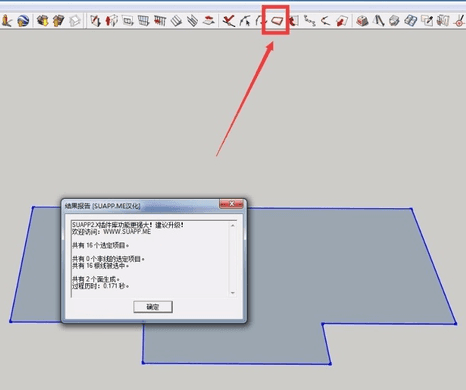The height and width of the screenshot is (390, 466).
Task: Click the 确定 button in the result dialog
Action: click(153, 307)
